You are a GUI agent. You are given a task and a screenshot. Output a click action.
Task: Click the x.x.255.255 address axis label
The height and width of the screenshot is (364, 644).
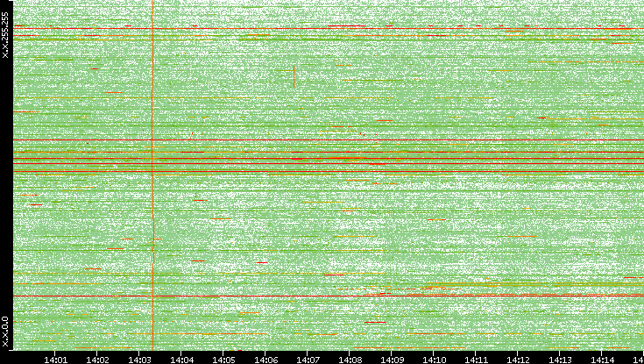tap(5, 35)
